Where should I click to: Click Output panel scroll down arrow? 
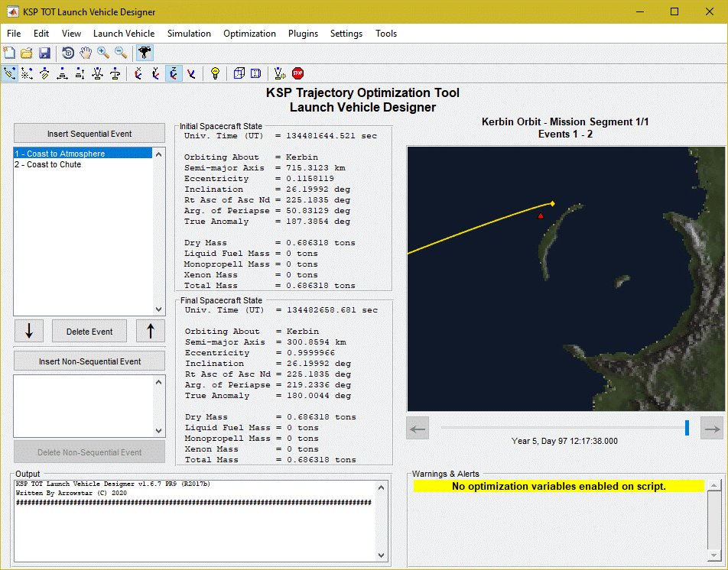click(381, 555)
